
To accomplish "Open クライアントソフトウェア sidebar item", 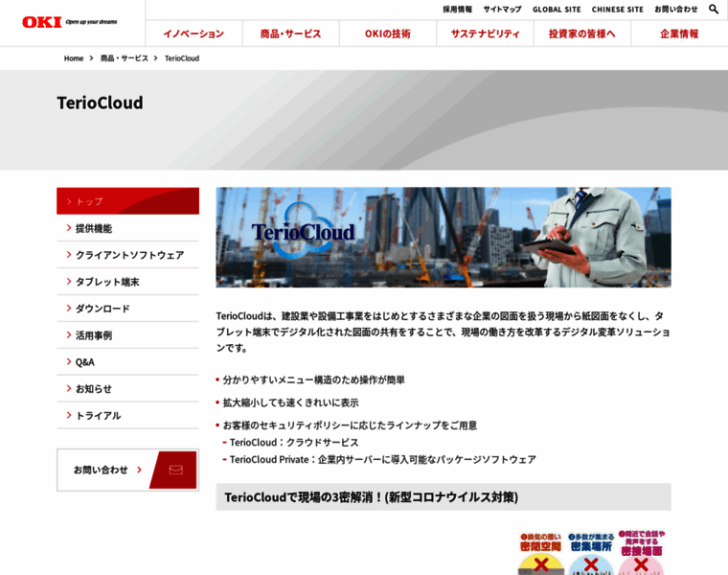I will 129,255.
